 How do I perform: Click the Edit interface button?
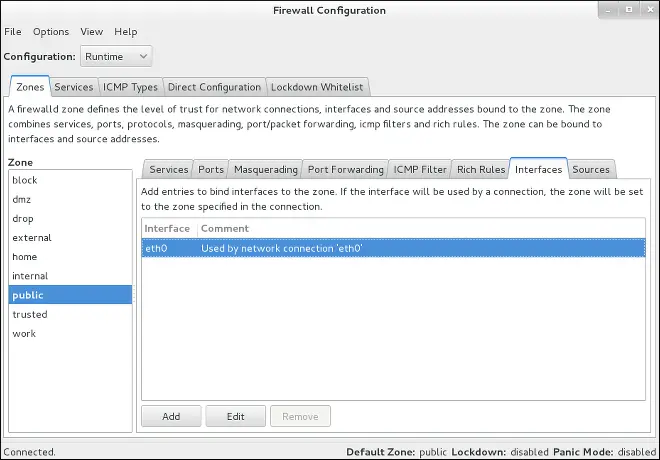coord(236,416)
